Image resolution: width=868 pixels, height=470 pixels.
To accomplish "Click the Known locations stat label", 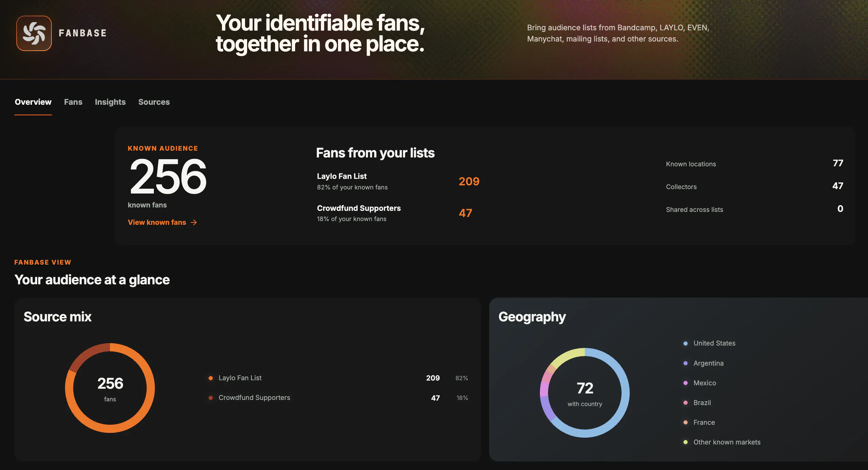I will (691, 164).
